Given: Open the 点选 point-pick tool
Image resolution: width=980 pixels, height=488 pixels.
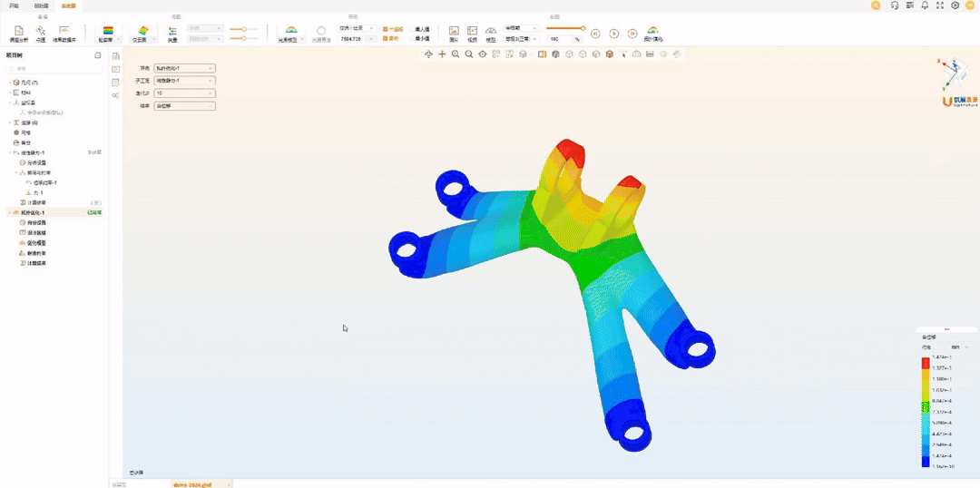Looking at the screenshot, I should pyautogui.click(x=41, y=34).
